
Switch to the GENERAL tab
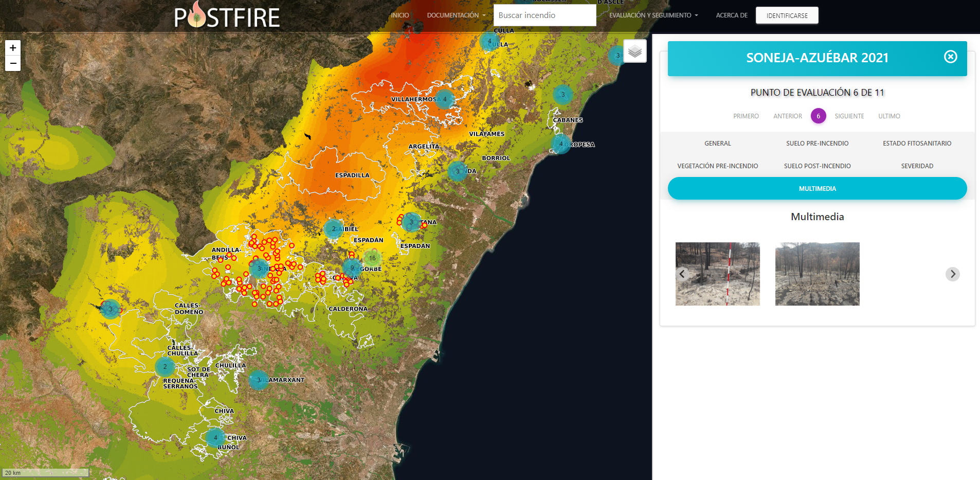click(718, 144)
